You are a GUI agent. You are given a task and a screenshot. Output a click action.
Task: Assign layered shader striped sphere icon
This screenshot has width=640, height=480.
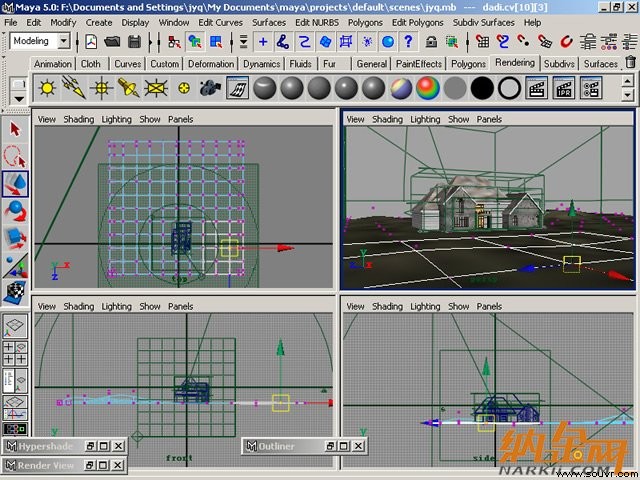click(401, 88)
